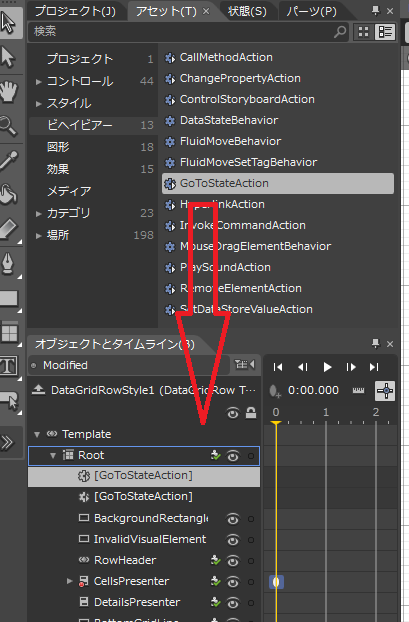Step to previous frame
This screenshot has height=622, width=409.
303,367
